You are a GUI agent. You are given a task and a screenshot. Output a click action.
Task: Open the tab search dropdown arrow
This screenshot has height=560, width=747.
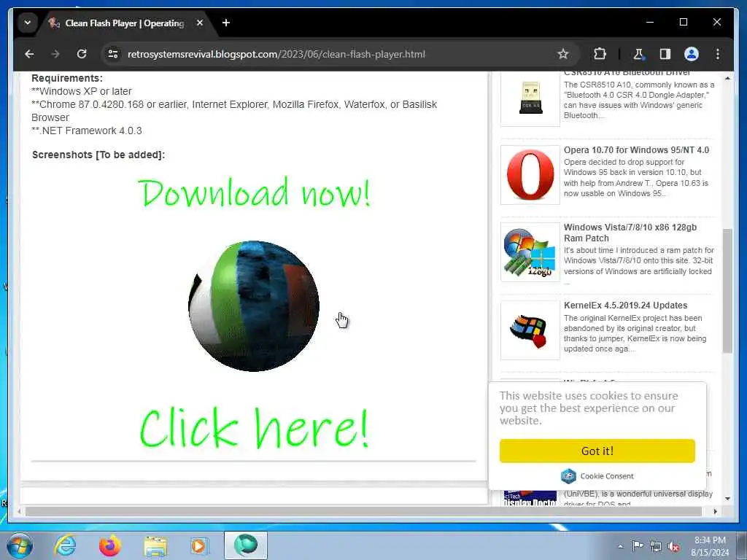point(28,23)
